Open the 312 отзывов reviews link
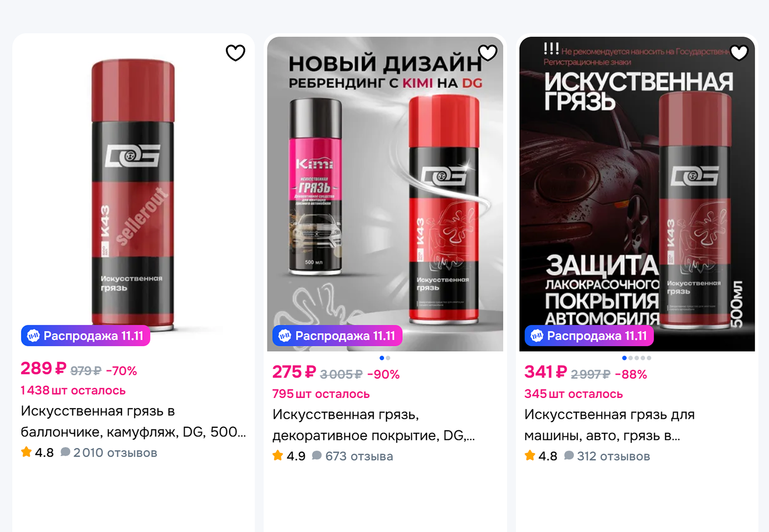 coord(607,456)
